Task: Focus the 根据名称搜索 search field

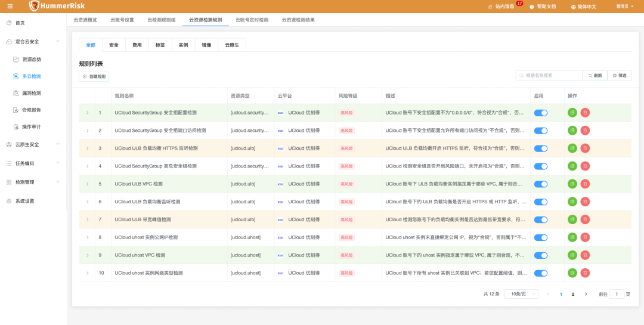Action: 549,76
